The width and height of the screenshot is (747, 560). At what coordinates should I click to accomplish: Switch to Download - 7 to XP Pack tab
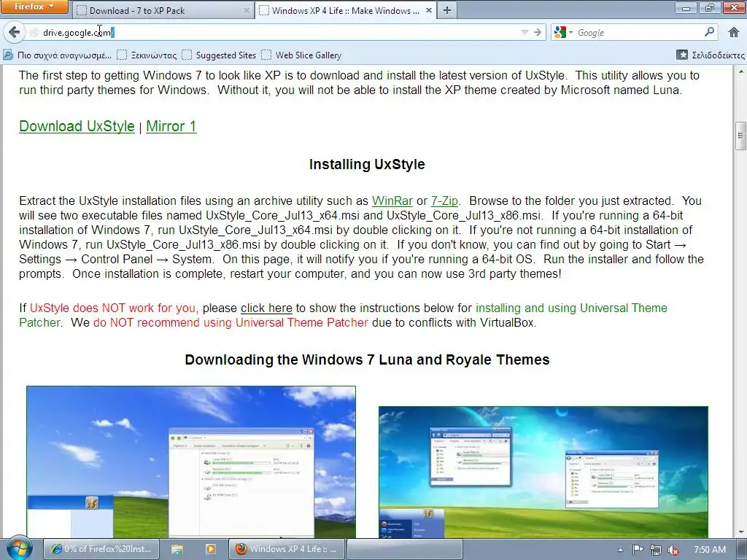click(162, 10)
